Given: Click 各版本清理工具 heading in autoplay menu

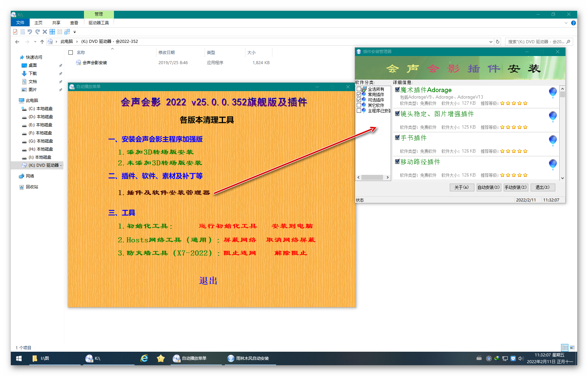Looking at the screenshot, I should pos(207,120).
